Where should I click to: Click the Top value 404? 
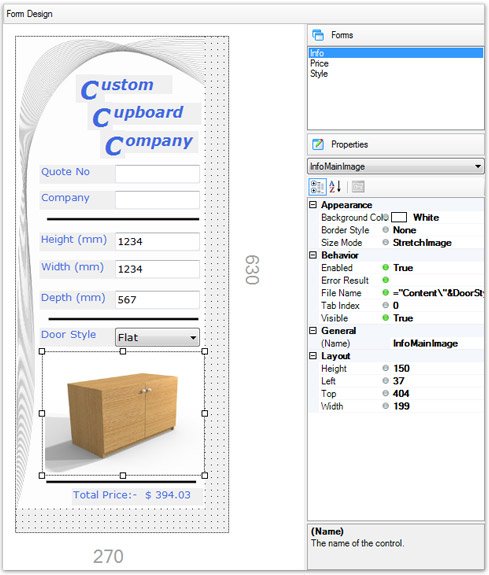[x=401, y=393]
